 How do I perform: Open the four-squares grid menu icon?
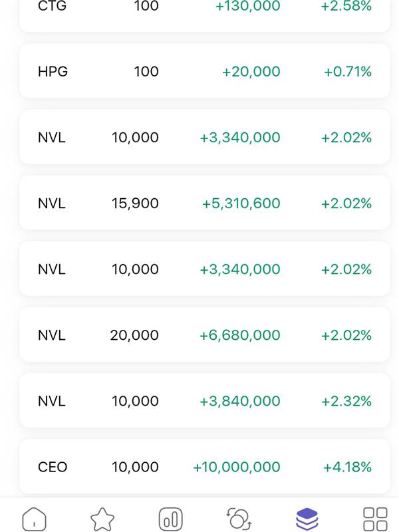pyautogui.click(x=375, y=517)
